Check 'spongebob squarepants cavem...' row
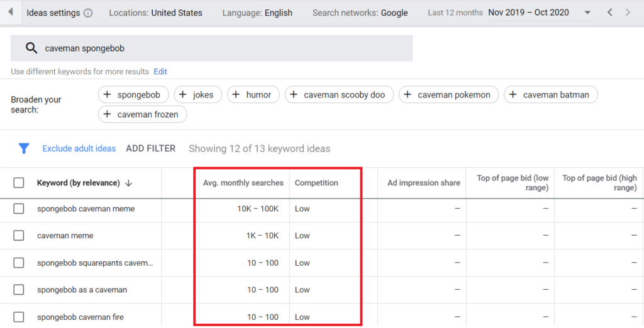644x328 pixels. tap(18, 263)
